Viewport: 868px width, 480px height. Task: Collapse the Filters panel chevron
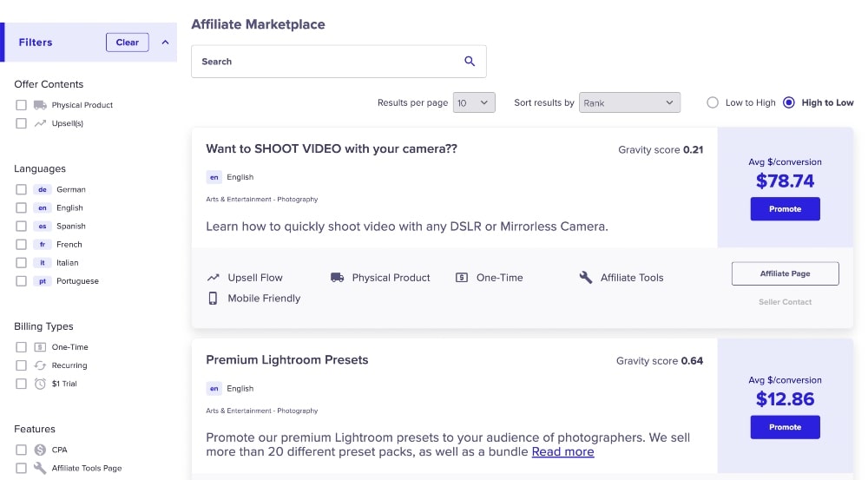(x=165, y=43)
